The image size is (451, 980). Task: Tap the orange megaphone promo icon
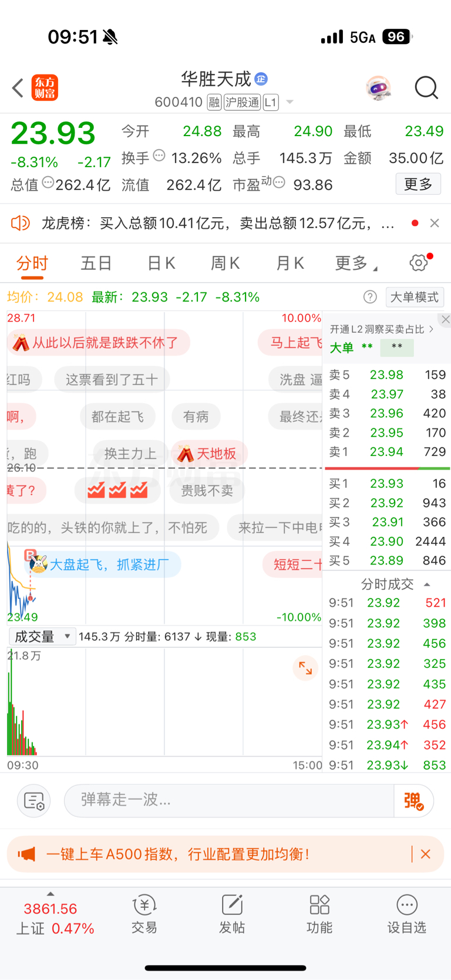(26, 854)
